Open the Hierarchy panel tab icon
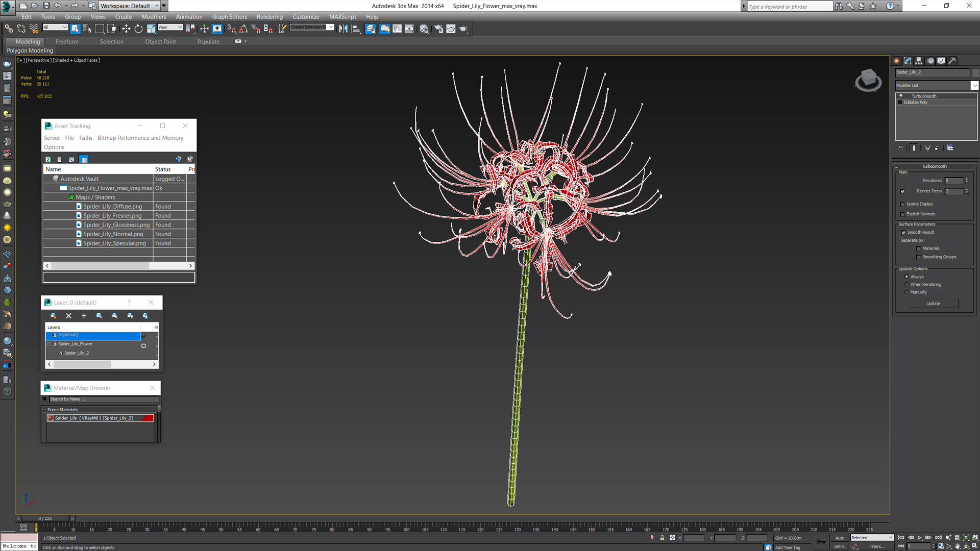 pos(919,61)
